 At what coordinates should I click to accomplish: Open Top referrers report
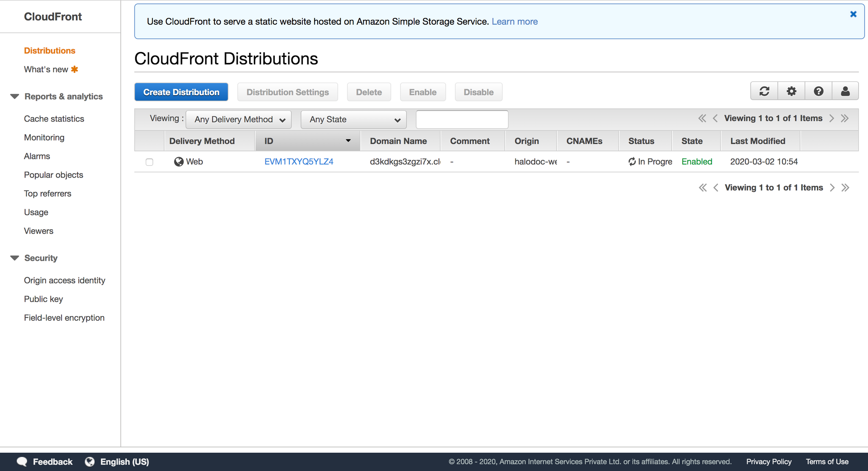click(47, 194)
